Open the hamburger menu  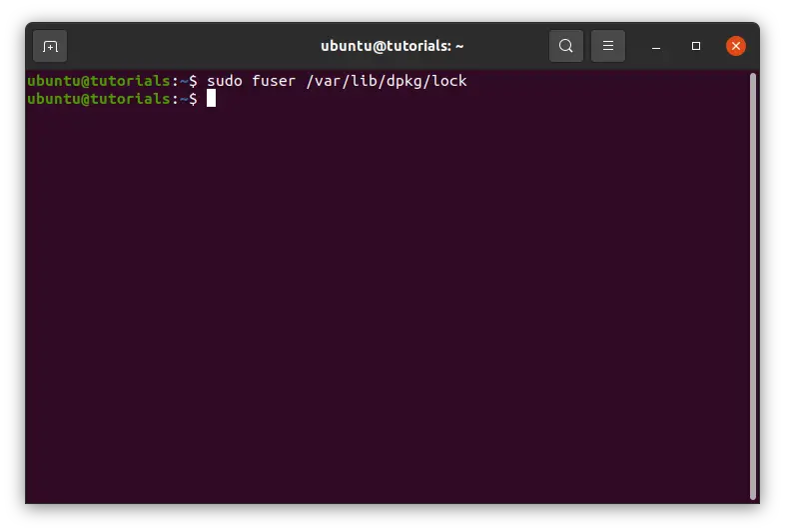pos(608,46)
